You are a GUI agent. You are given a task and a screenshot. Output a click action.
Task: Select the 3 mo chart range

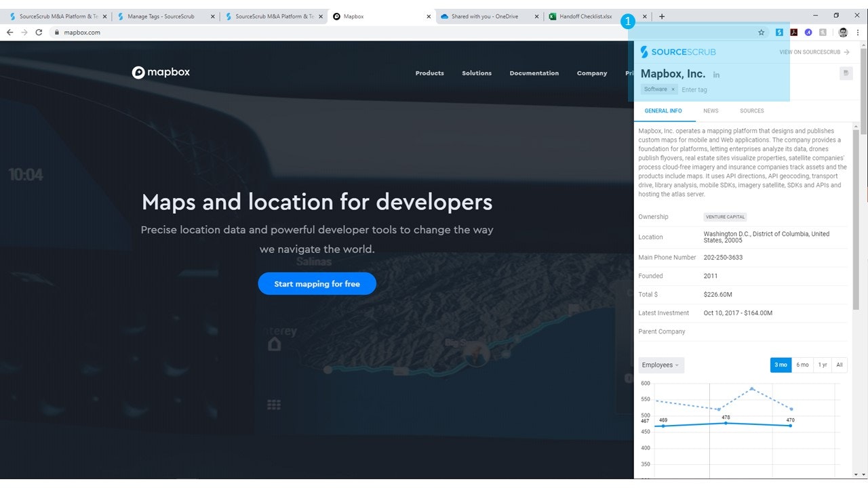click(781, 365)
